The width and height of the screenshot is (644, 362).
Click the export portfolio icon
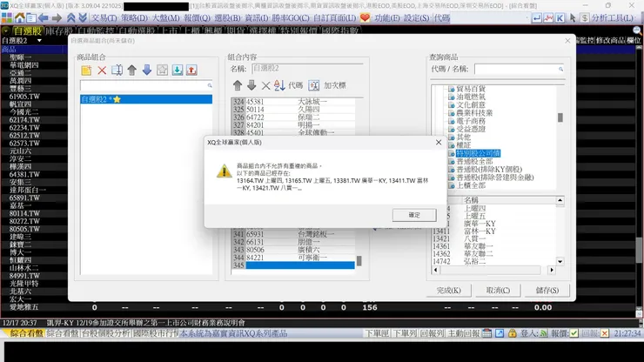coord(191,70)
